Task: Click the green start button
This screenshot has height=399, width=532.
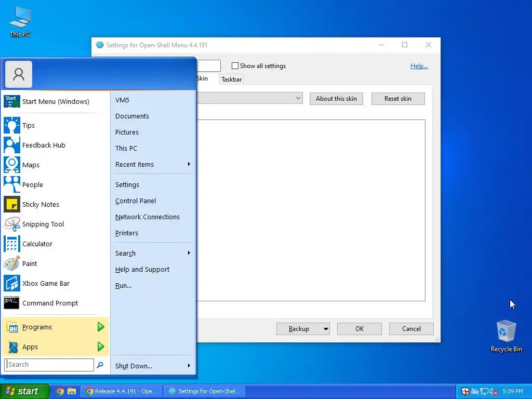Action: 24,391
